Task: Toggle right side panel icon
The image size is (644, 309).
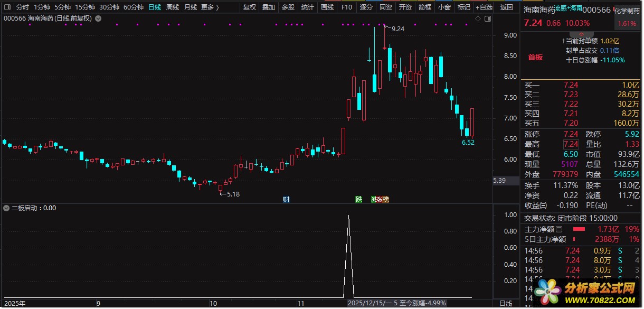Action: pos(488,18)
